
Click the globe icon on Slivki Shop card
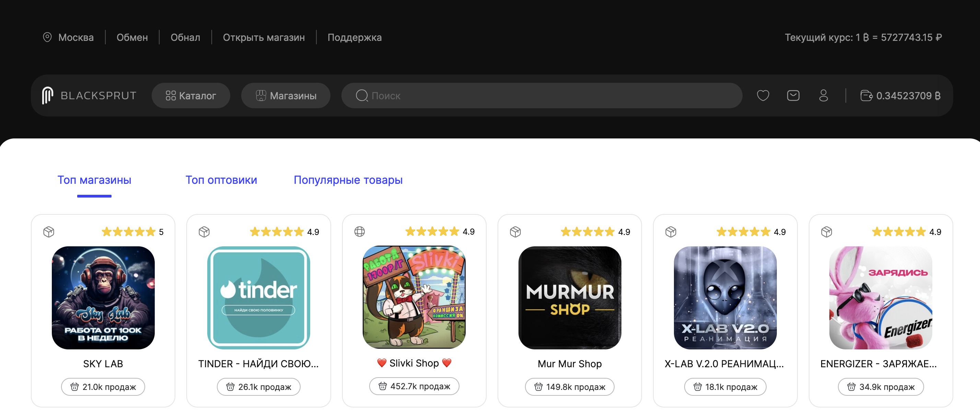[x=360, y=231]
